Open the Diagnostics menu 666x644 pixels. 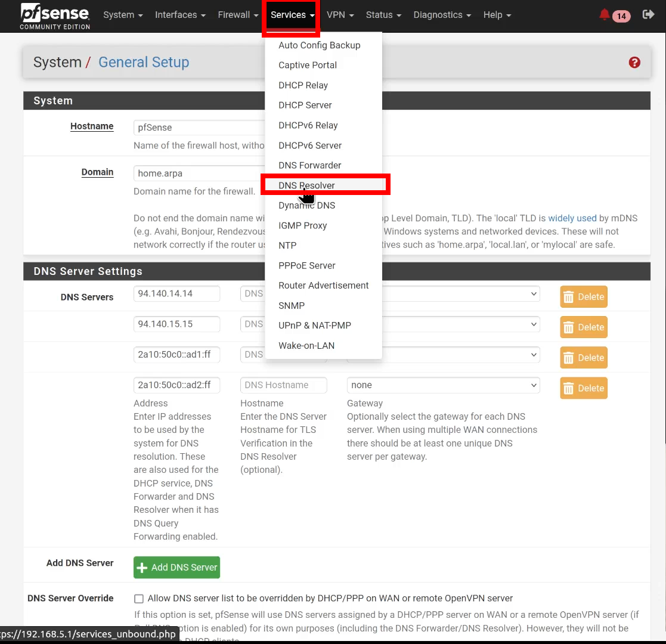(442, 15)
